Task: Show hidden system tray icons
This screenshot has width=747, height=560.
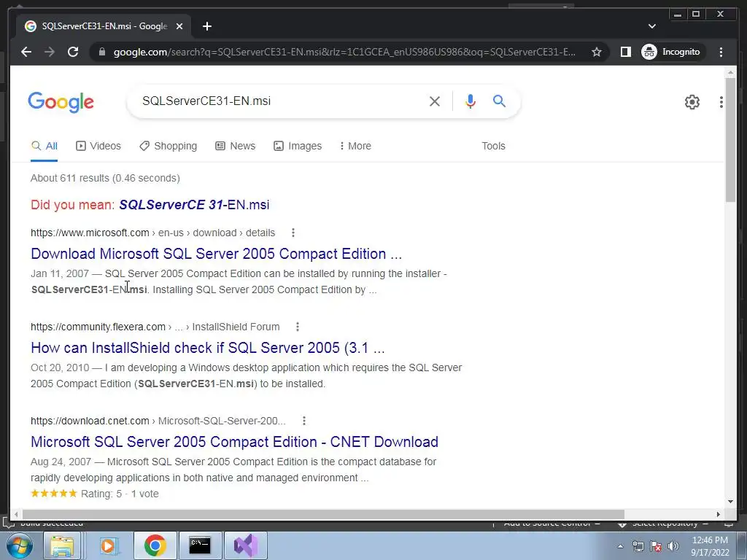Action: pyautogui.click(x=620, y=546)
